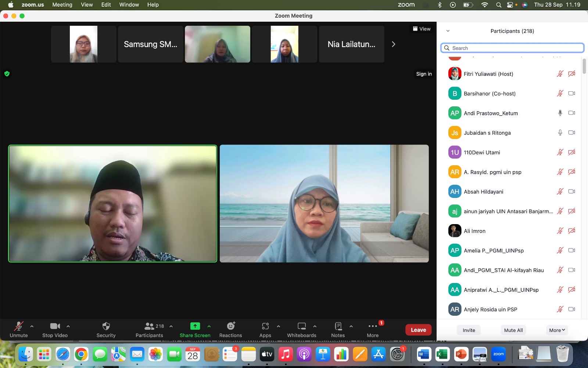This screenshot has height=368, width=588.
Task: Expand the arrow beside Notes
Action: click(x=351, y=326)
